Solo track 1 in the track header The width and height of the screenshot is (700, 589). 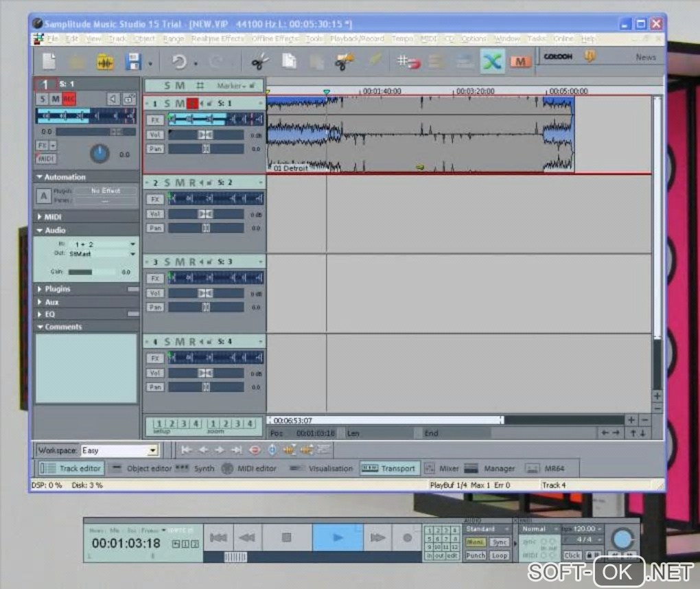[x=167, y=104]
